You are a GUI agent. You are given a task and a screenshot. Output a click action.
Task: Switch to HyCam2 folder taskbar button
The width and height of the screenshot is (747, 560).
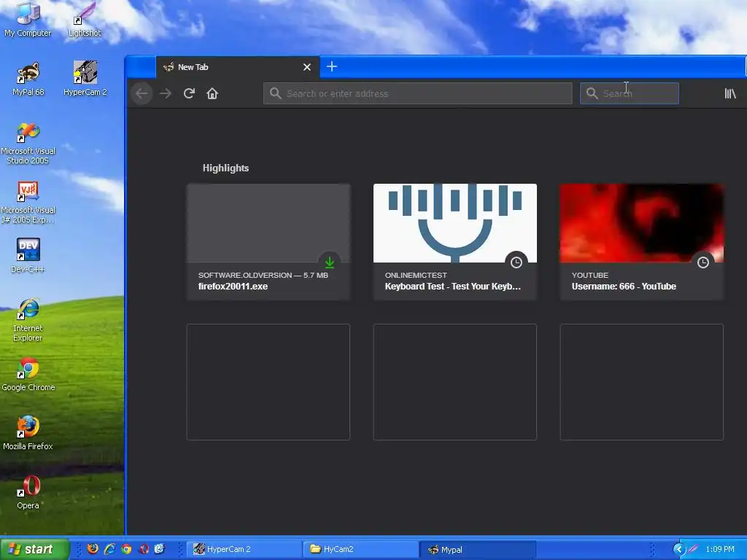coord(361,549)
